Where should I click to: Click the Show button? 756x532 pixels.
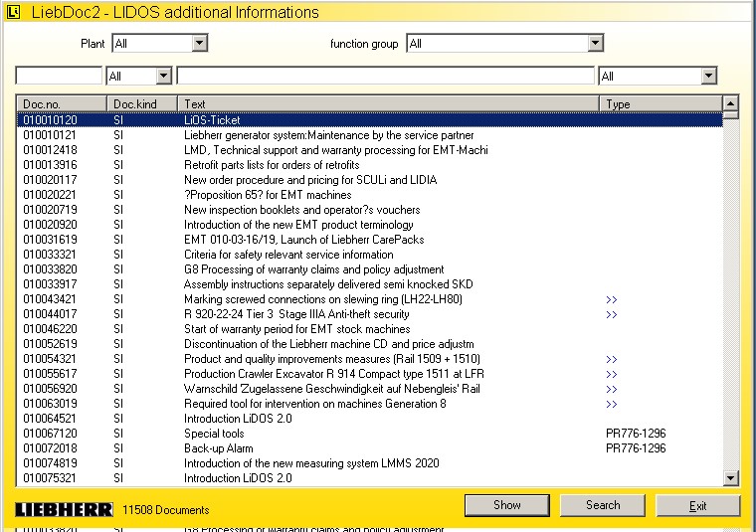(506, 505)
